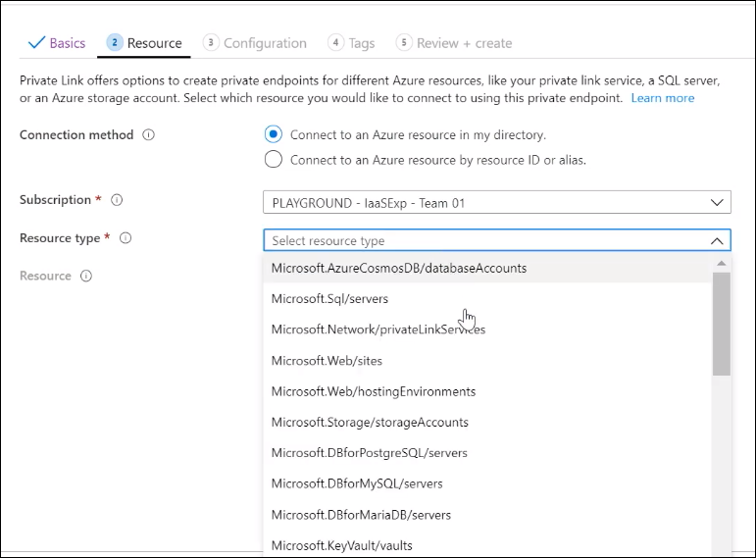Open the Learn more link
This screenshot has height=558, width=756.
662,98
